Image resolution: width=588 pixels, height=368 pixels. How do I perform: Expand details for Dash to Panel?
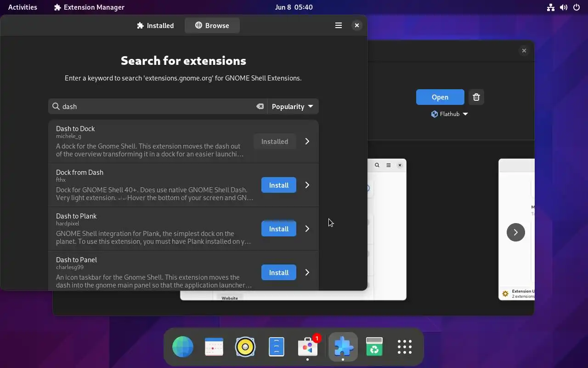tap(307, 272)
